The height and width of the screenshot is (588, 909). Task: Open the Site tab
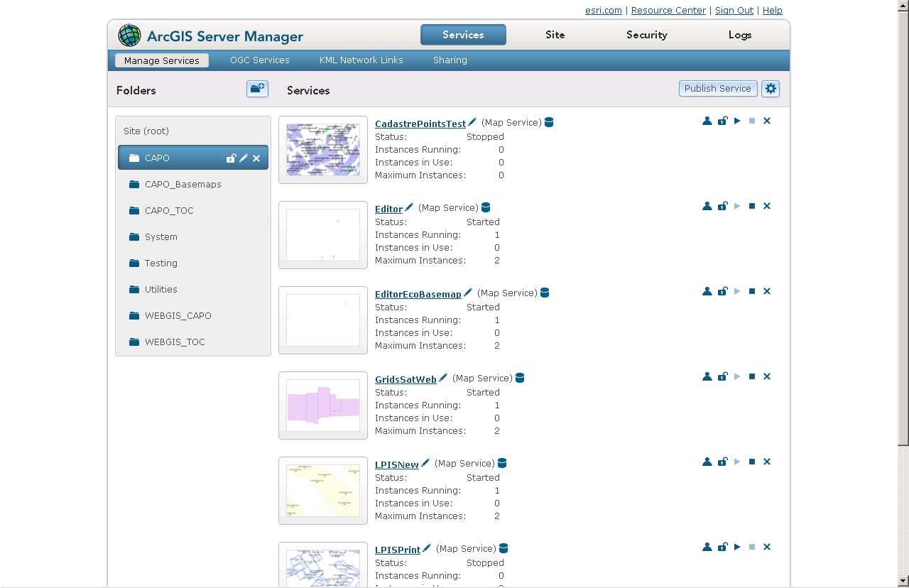(555, 35)
